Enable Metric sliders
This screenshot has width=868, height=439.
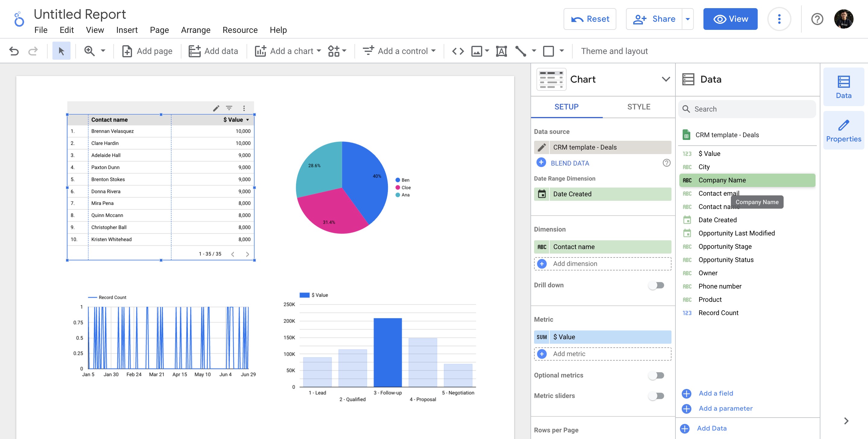pyautogui.click(x=656, y=396)
